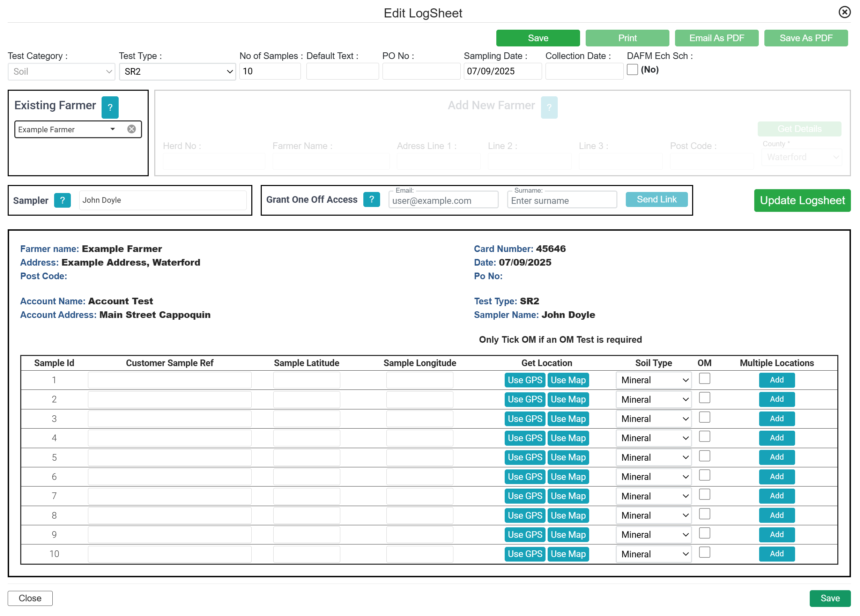Click the Existing Farmer help icon
This screenshot has height=616, width=860.
point(110,107)
